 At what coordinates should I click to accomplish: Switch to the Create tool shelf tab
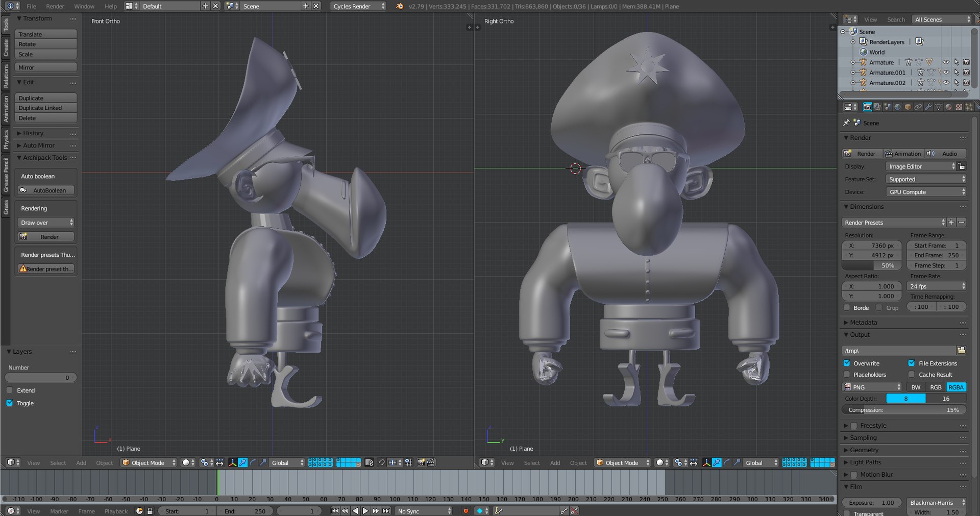pyautogui.click(x=6, y=47)
